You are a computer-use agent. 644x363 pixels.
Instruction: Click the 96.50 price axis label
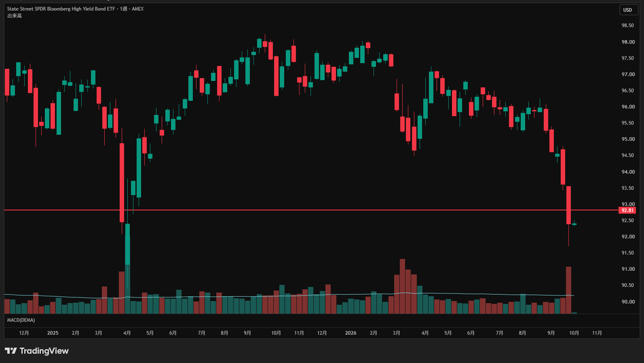627,90
